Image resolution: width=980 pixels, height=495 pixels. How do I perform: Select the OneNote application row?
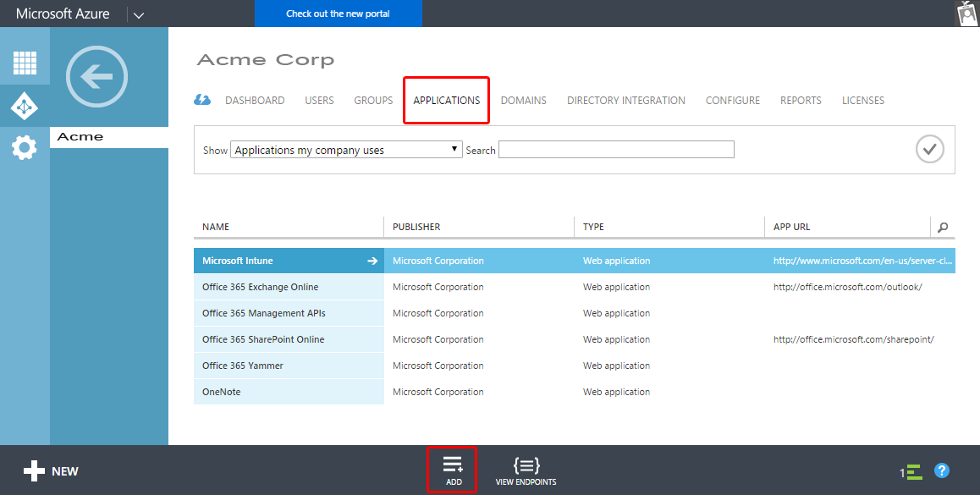tap(575, 392)
